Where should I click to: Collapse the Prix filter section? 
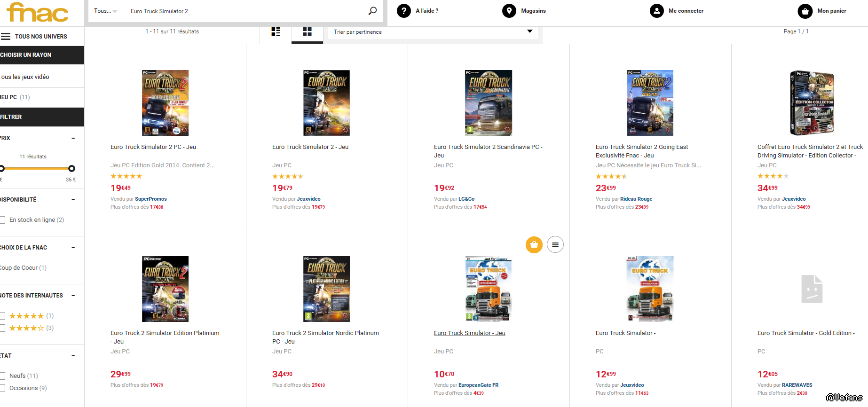(73, 138)
